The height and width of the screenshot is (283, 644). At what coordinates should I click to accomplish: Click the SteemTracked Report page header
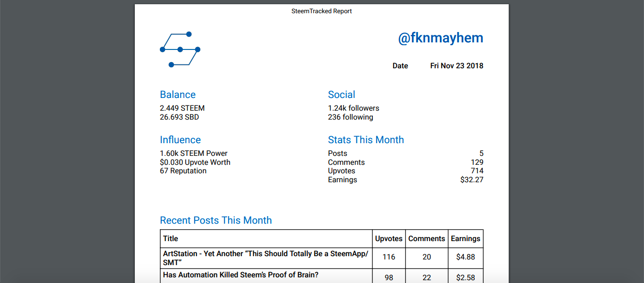pos(322,11)
